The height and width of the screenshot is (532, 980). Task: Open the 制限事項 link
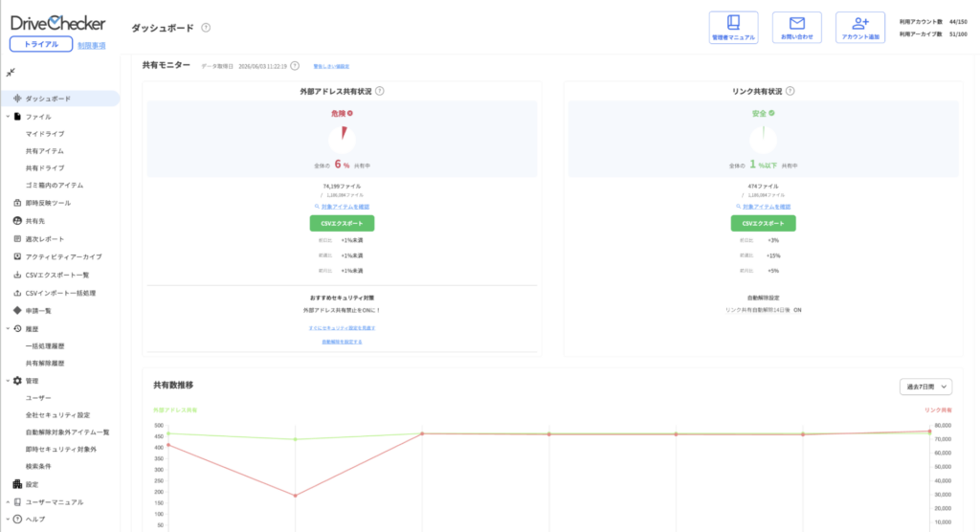pos(91,46)
